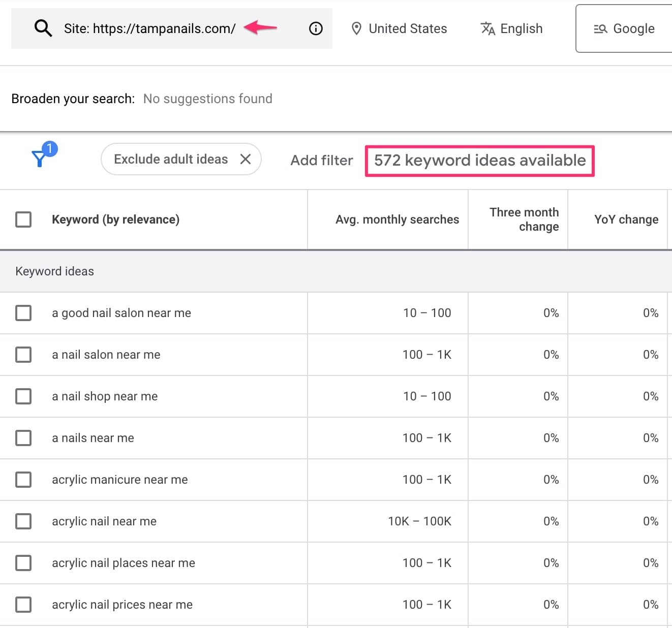This screenshot has width=672, height=628.
Task: Check 'acrylic nail near me' keyword row
Action: [x=23, y=521]
